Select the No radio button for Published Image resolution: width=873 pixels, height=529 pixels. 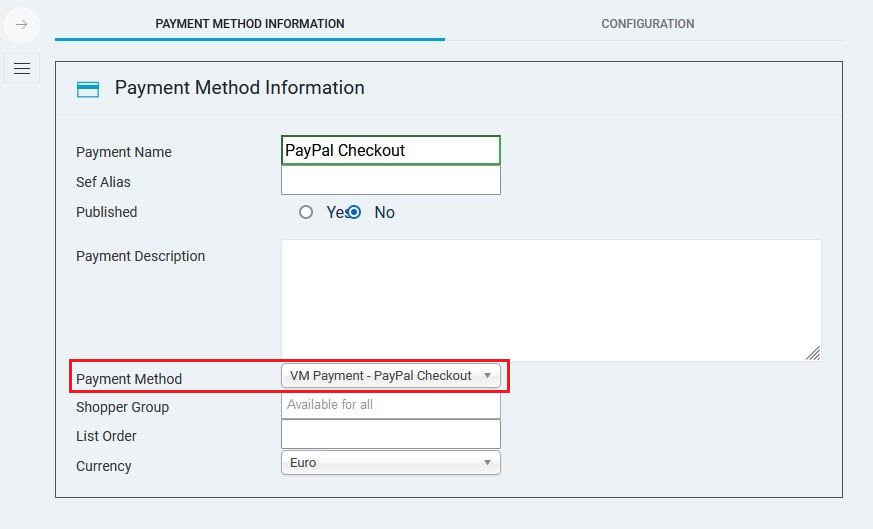[354, 212]
